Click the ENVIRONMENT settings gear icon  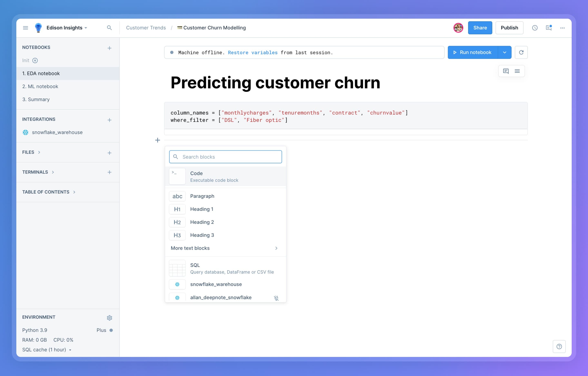[110, 317]
